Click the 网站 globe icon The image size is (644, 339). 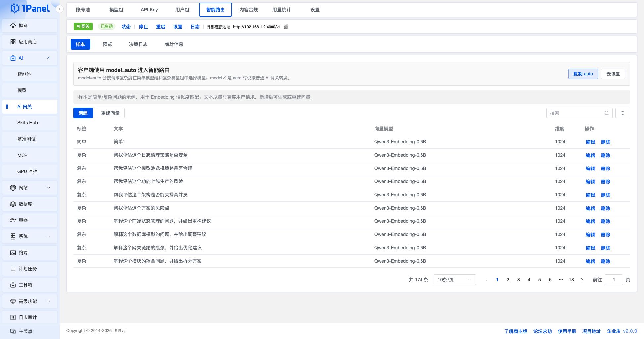click(x=13, y=188)
